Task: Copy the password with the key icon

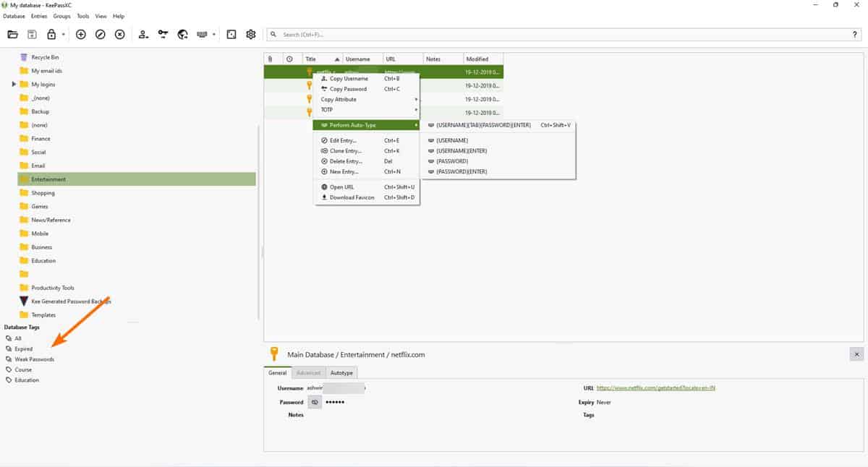Action: point(163,34)
